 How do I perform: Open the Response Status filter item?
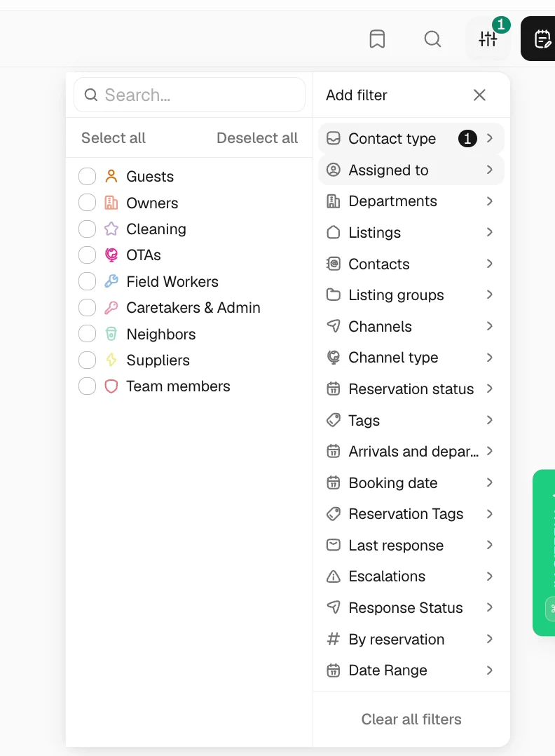click(x=411, y=607)
